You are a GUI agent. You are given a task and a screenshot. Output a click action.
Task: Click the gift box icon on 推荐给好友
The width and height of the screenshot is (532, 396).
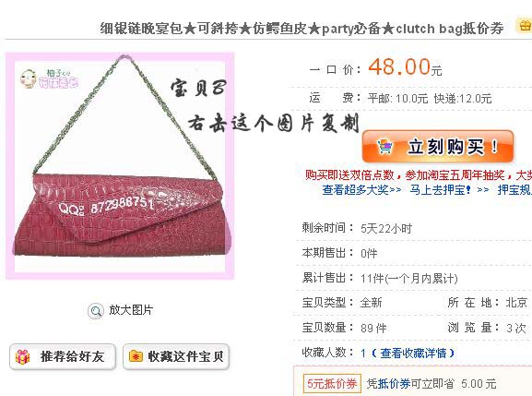tap(23, 357)
